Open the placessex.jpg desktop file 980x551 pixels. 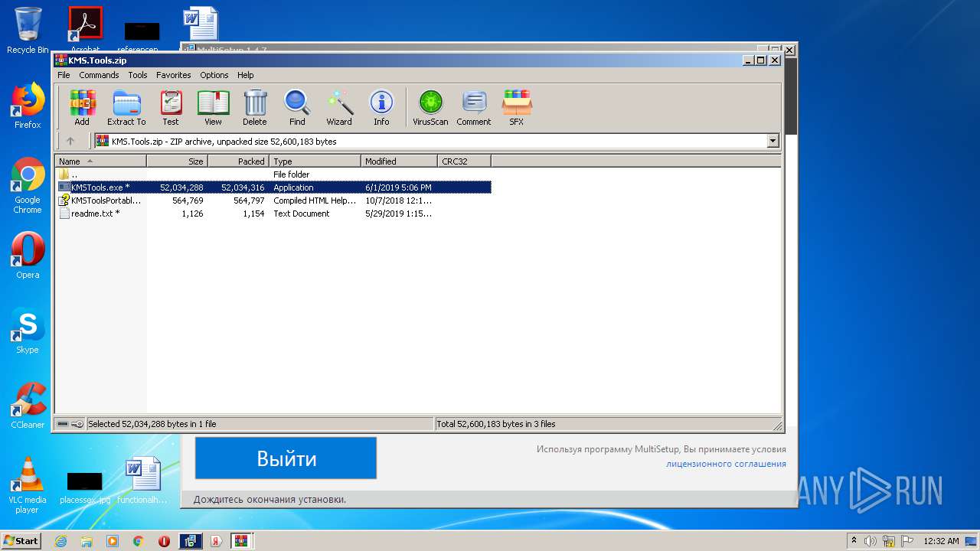(85, 487)
